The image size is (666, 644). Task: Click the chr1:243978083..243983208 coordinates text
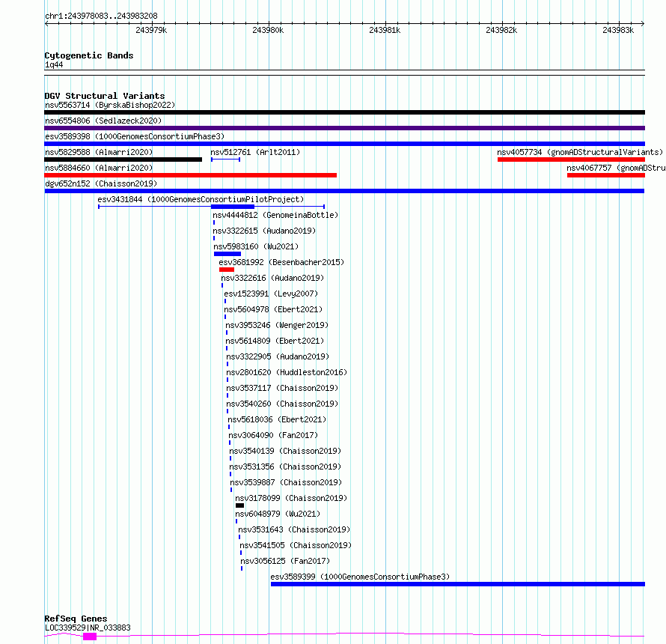(x=101, y=16)
